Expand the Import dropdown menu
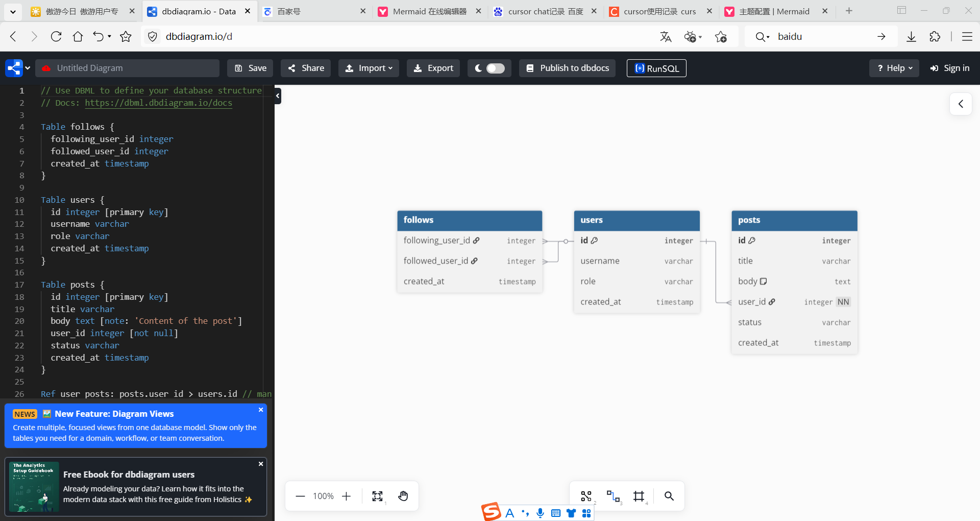The image size is (980, 521). click(x=369, y=68)
